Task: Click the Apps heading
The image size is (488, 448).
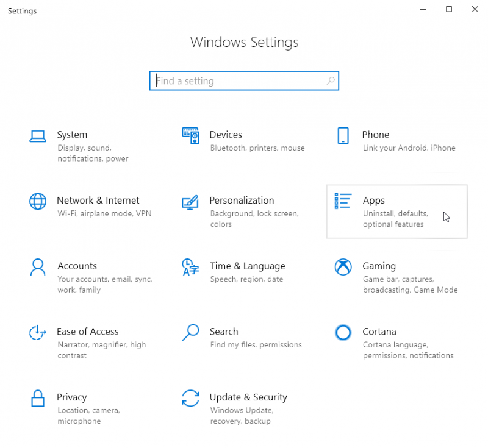Action: tap(374, 201)
